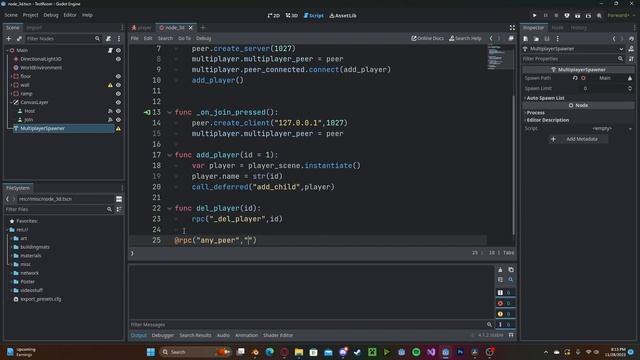Click warning icon on MultiplayerSpawner node

pyautogui.click(x=118, y=129)
